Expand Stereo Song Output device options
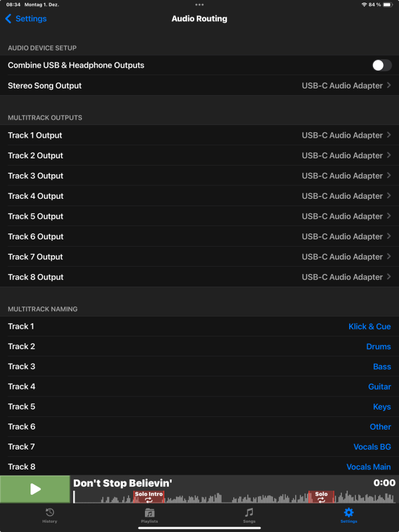Viewport: 399px width, 532px height. point(346,86)
